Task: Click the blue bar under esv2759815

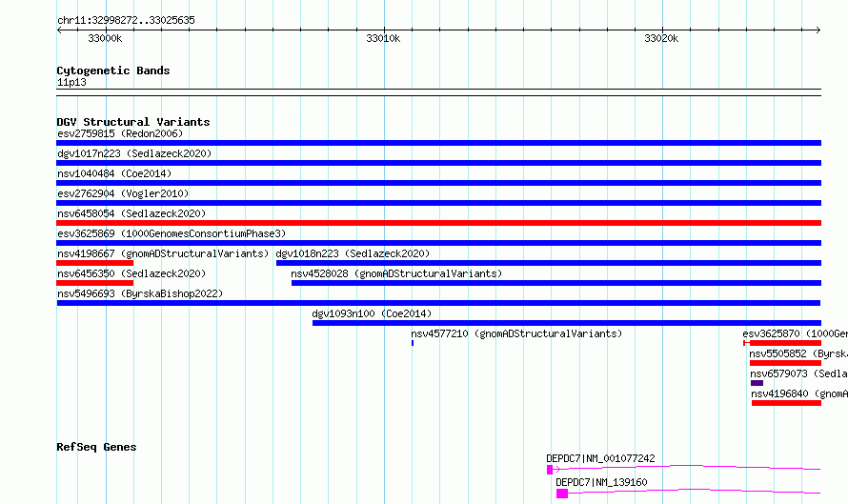Action: pos(438,143)
